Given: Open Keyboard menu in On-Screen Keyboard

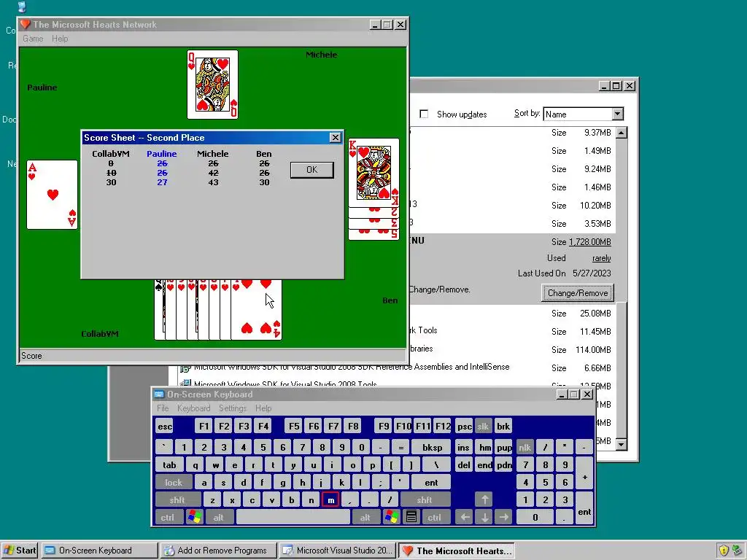Looking at the screenshot, I should pos(193,408).
